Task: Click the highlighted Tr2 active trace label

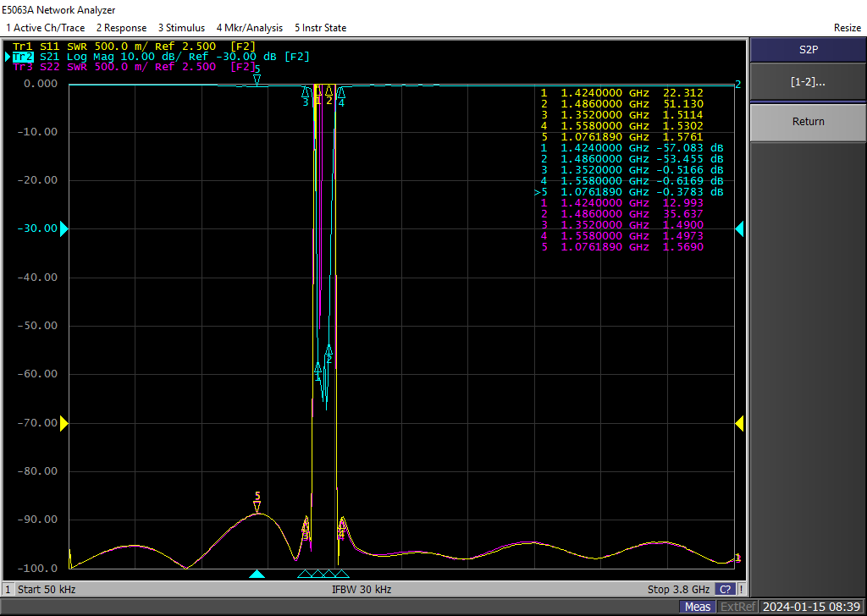Action: [22, 57]
